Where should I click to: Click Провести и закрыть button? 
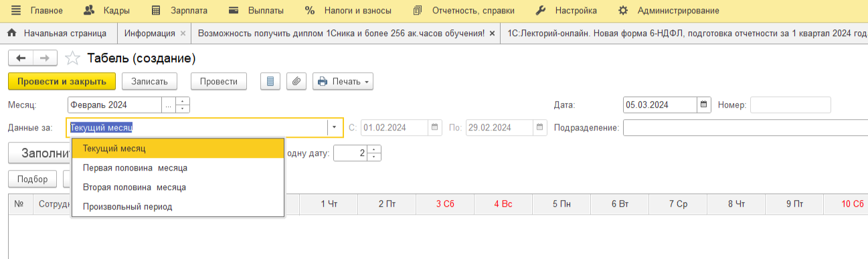pyautogui.click(x=62, y=81)
